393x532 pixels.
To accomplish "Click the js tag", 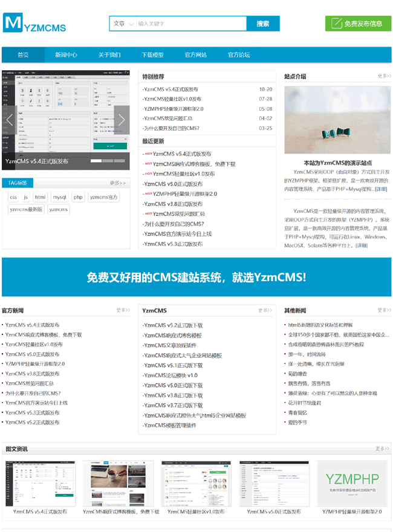I will [26, 197].
